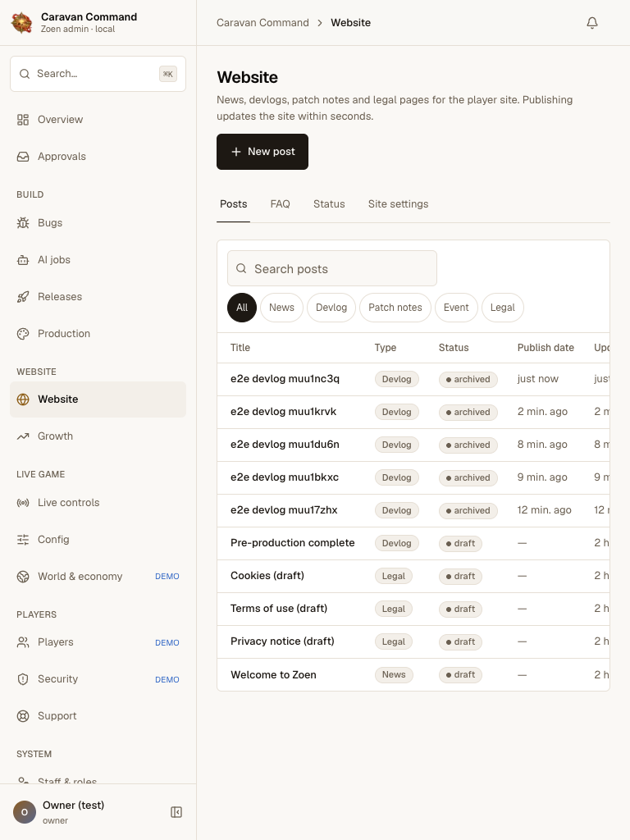Focus the sidebar Search field

(98, 74)
